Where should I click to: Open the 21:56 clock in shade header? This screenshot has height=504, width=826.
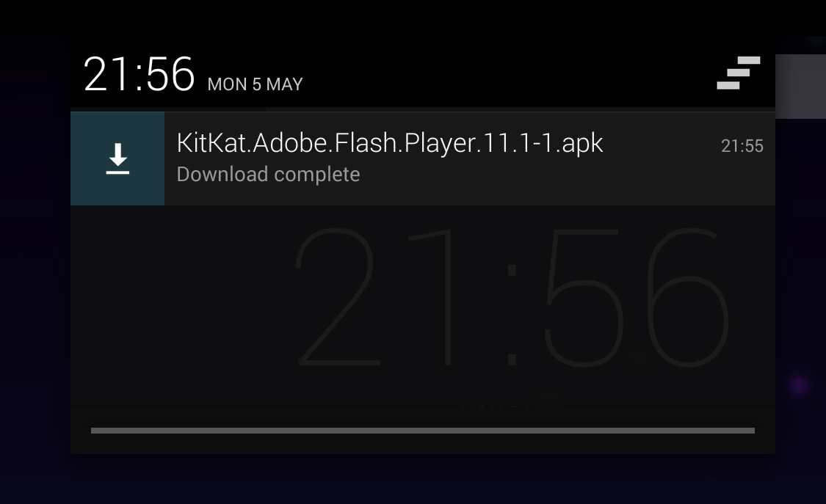139,74
